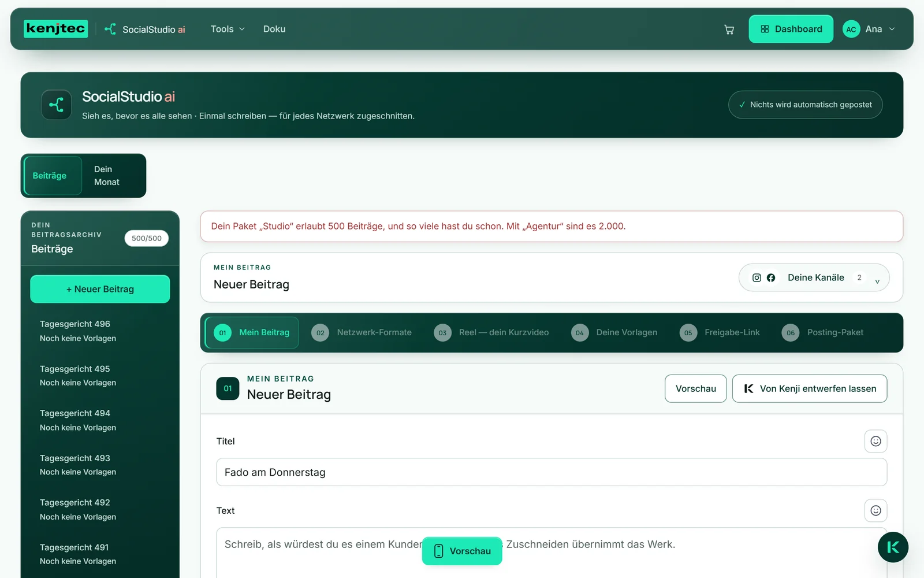Switch to the Dein Monat tab
This screenshot has height=578, width=924.
[113, 176]
